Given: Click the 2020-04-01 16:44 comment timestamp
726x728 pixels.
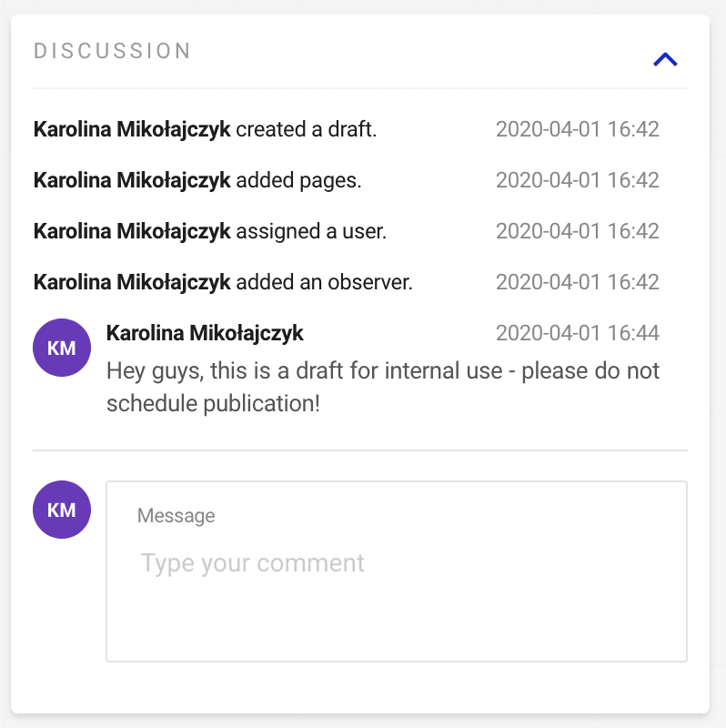Looking at the screenshot, I should point(578,333).
